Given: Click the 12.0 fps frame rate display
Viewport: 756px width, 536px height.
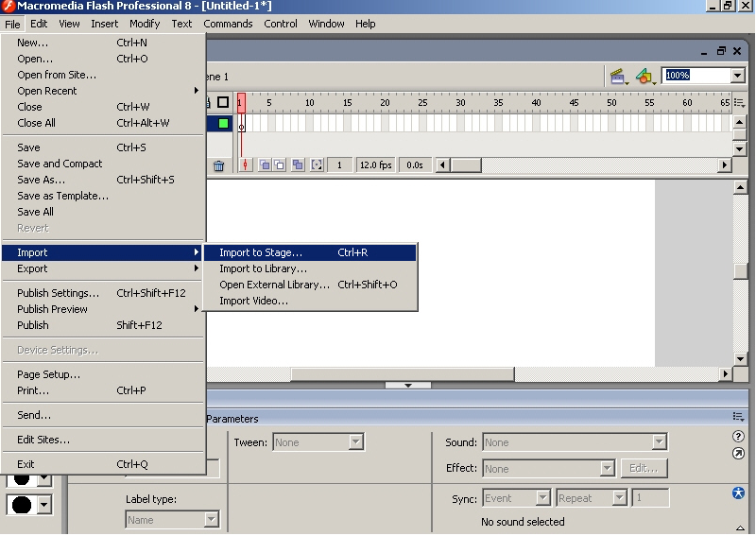Looking at the screenshot, I should coord(375,165).
